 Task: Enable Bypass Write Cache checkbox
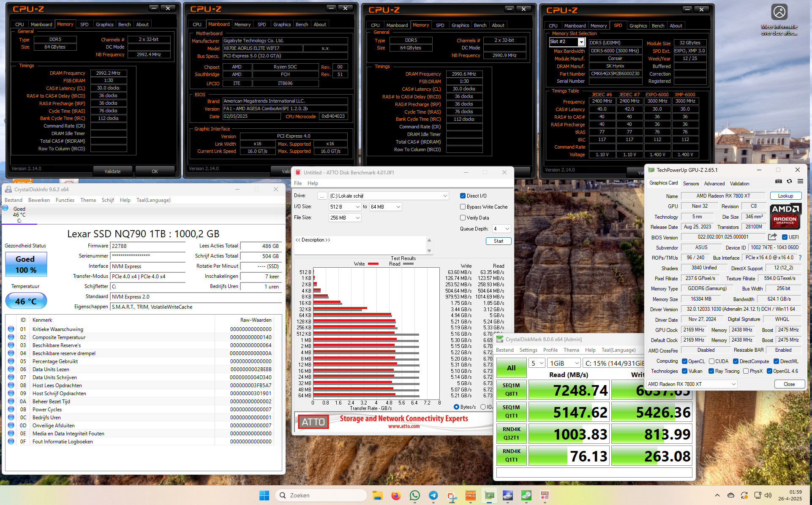pyautogui.click(x=463, y=206)
